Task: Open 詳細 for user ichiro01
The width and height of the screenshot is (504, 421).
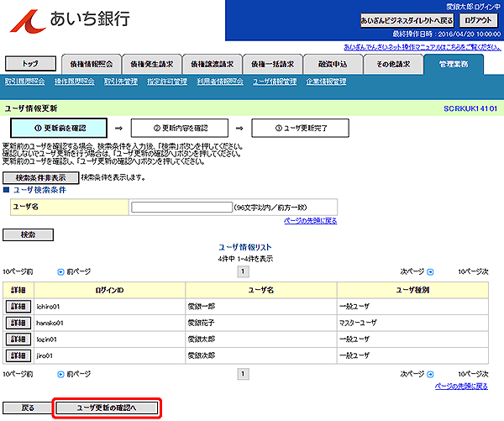Action: pyautogui.click(x=18, y=307)
